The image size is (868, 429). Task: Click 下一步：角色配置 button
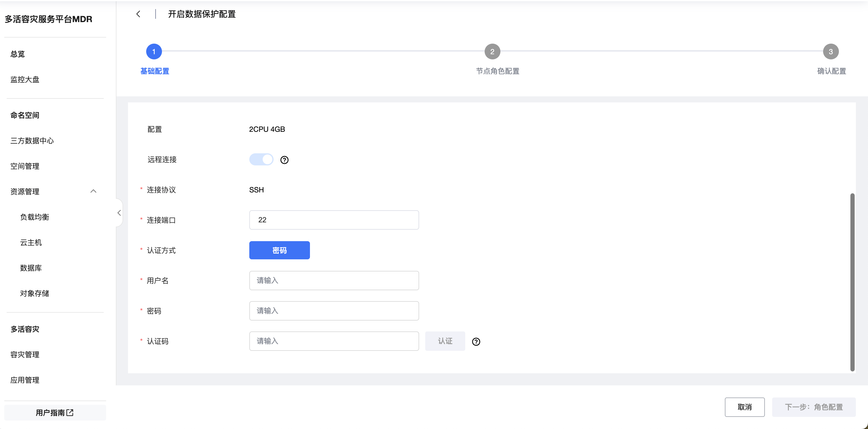click(x=813, y=407)
